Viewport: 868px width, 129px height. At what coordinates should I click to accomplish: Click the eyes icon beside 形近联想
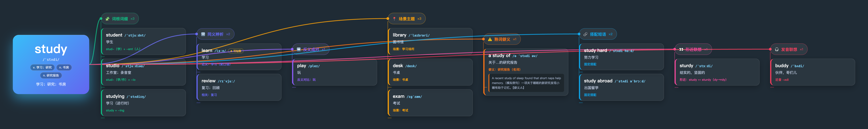pos(681,49)
